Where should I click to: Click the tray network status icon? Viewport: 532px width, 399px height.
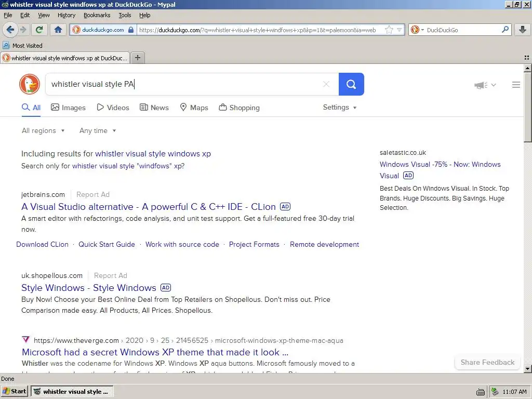coord(495,392)
